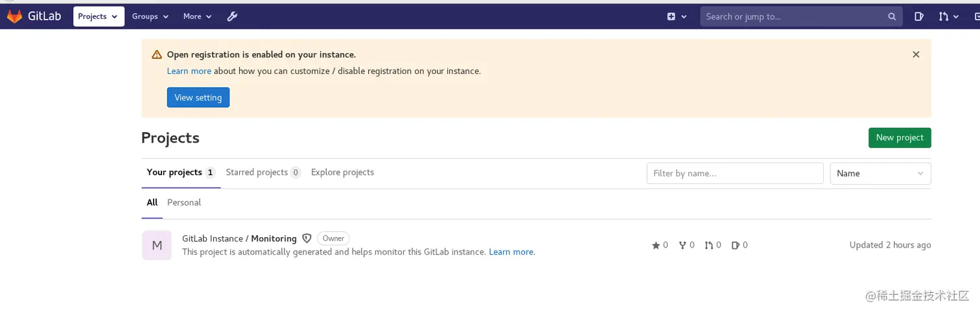Click the green New project button
This screenshot has height=313, width=980.
(x=899, y=137)
